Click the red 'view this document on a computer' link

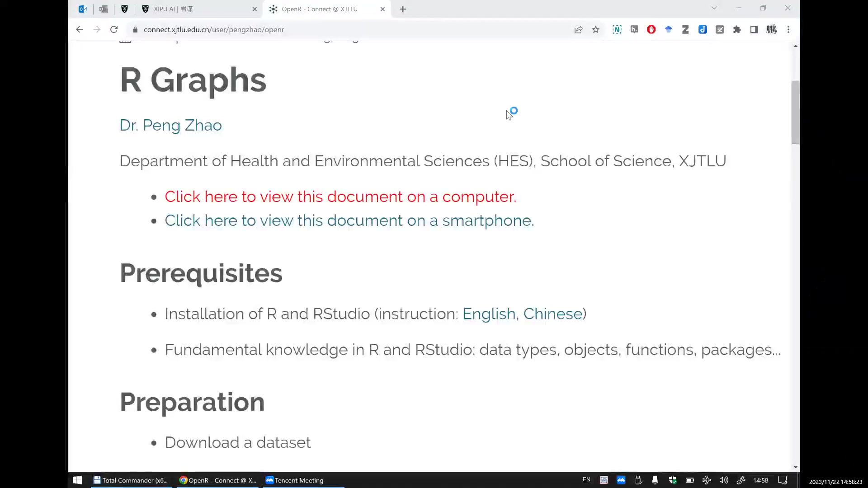[340, 197]
